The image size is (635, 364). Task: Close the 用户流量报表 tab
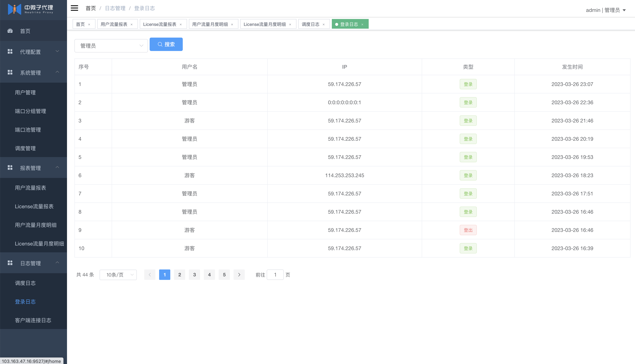point(132,25)
